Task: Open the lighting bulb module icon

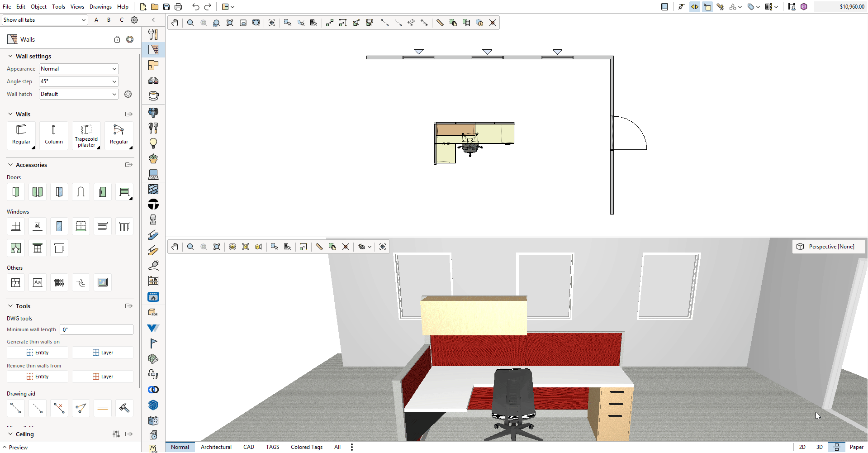Action: tap(153, 143)
